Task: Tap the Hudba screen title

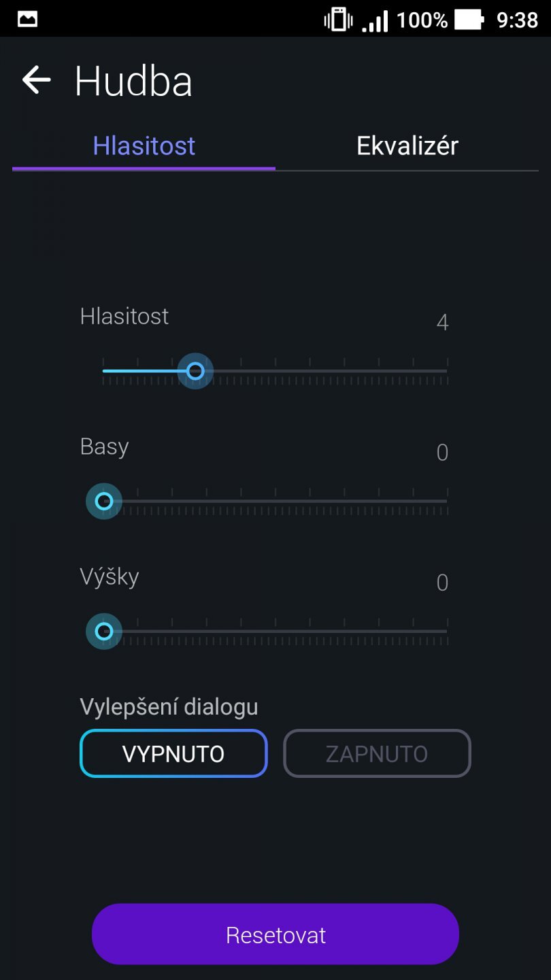Action: click(133, 80)
